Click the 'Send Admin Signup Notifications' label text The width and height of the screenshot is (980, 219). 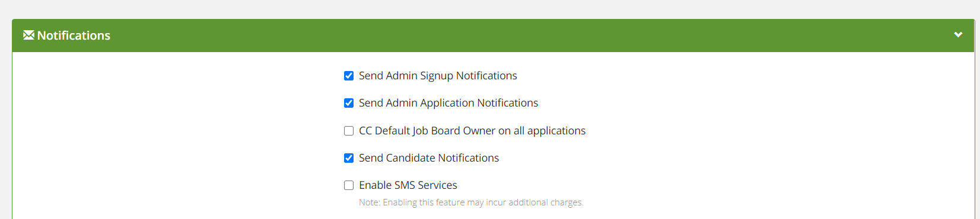(x=438, y=76)
